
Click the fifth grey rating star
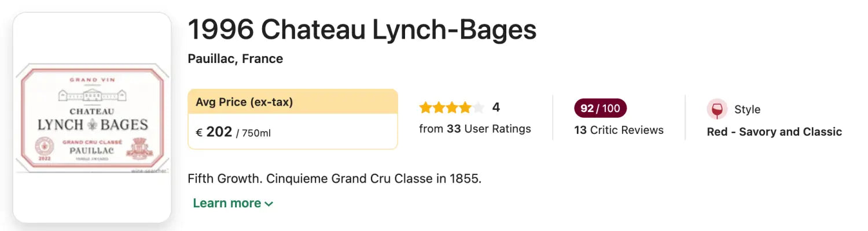[479, 107]
